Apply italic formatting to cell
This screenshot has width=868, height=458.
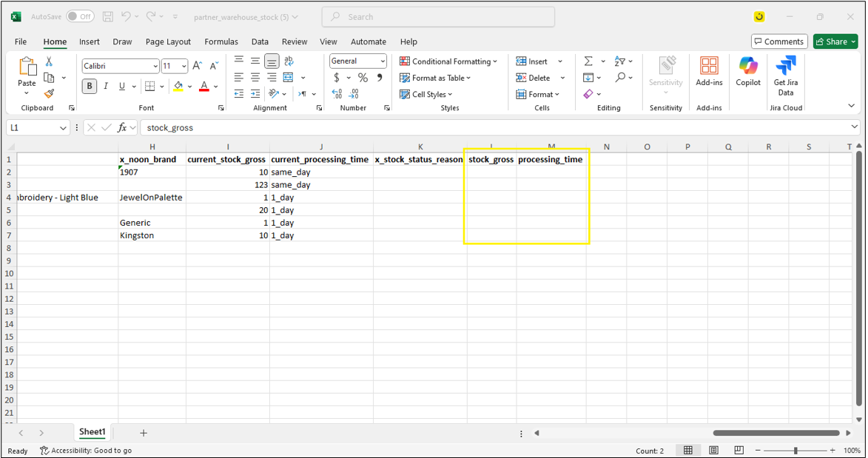pos(106,87)
